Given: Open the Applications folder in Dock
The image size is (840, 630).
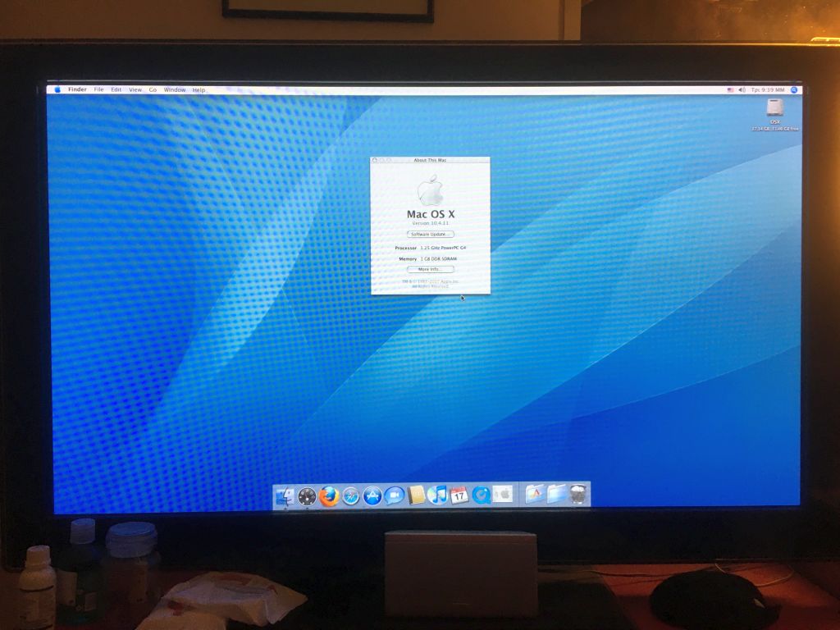Looking at the screenshot, I should point(535,495).
